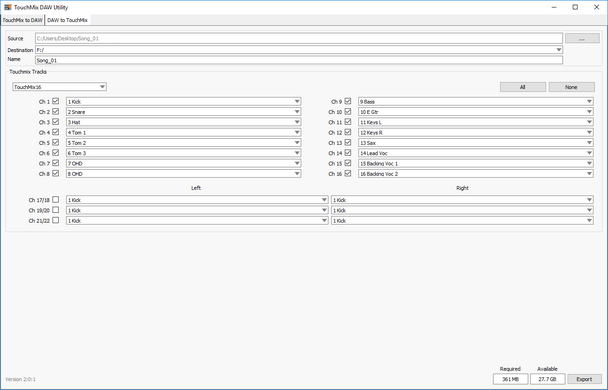
Task: Open the 5 Tom 2 track dropdown
Action: 183,143
